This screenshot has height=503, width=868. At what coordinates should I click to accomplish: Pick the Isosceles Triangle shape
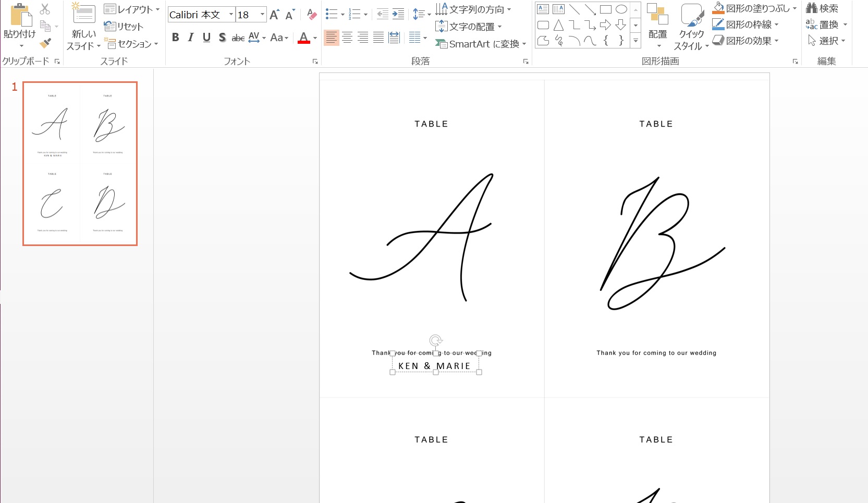[558, 25]
